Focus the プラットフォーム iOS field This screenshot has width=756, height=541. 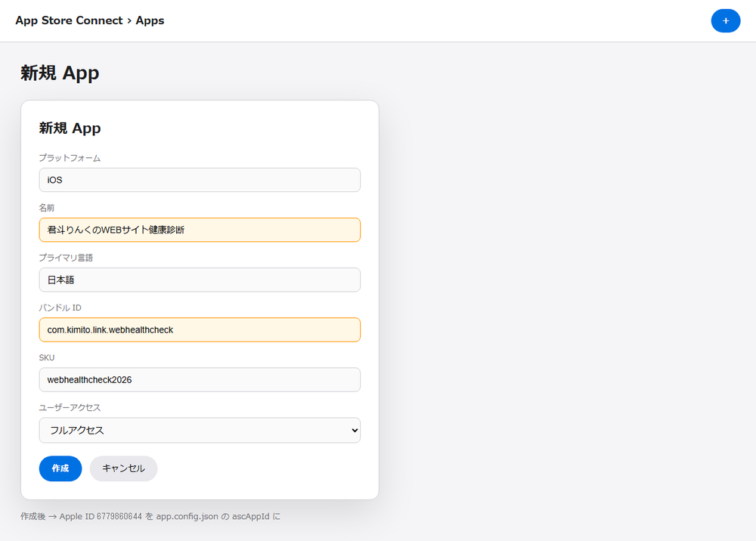tap(200, 180)
